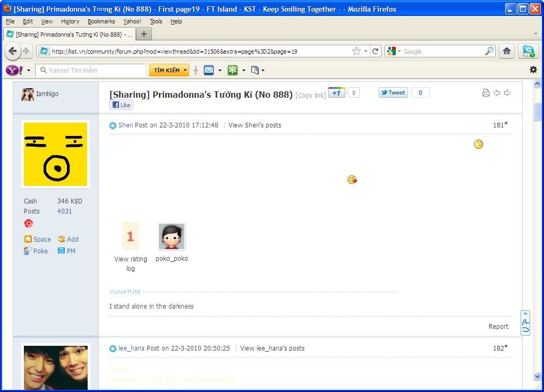Open the Firefox Home page
544x392 pixels.
507,52
